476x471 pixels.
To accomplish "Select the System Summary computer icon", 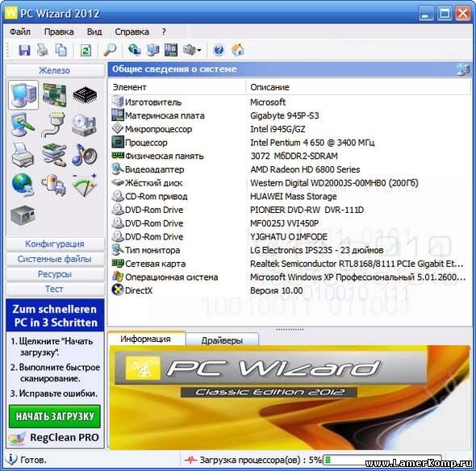I will [x=23, y=94].
